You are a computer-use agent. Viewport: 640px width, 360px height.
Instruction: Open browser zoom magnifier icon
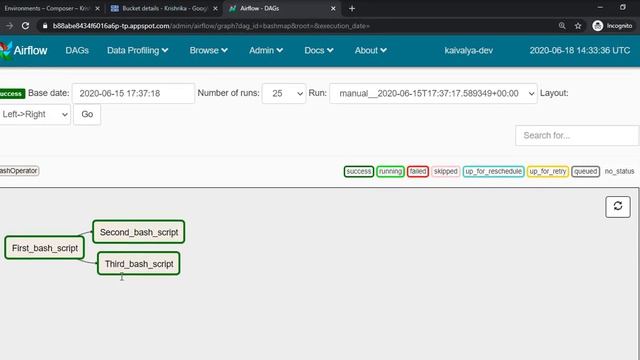tap(562, 26)
